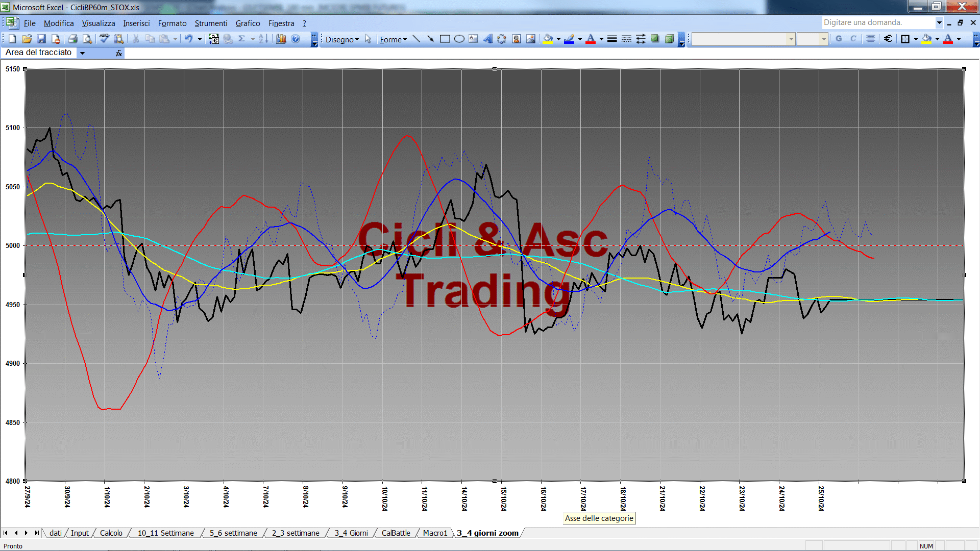Create a new workbook with the blank page icon
The height and width of the screenshot is (551, 980).
point(12,39)
